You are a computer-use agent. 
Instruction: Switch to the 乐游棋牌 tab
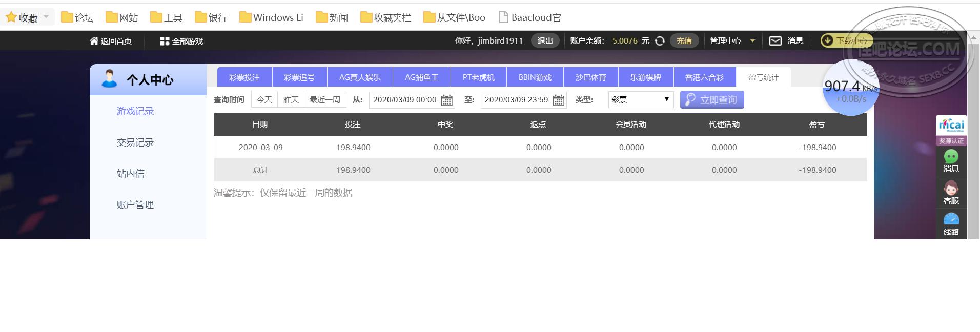(646, 77)
